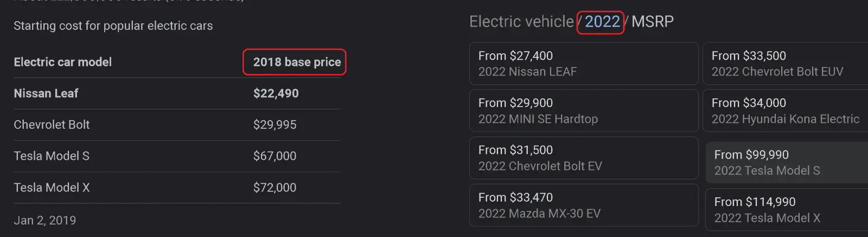Select the Nissan Leaf table row name

pyautogui.click(x=46, y=93)
